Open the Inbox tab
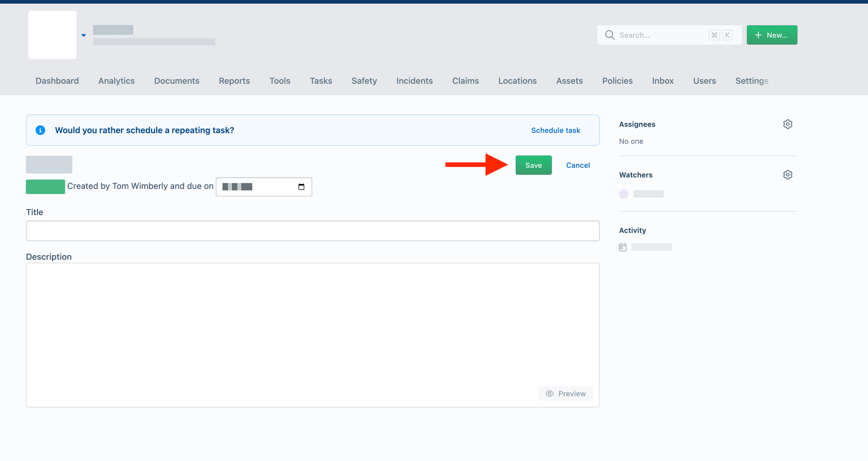The width and height of the screenshot is (868, 461). click(663, 81)
